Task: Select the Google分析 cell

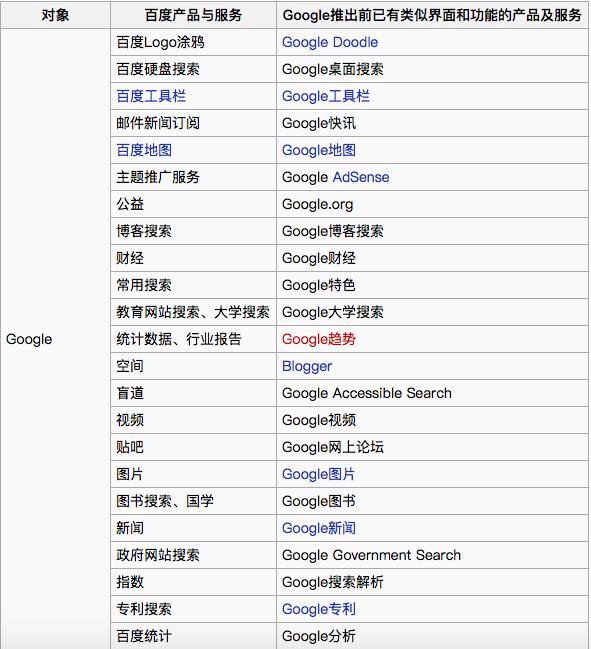Action: (432, 636)
